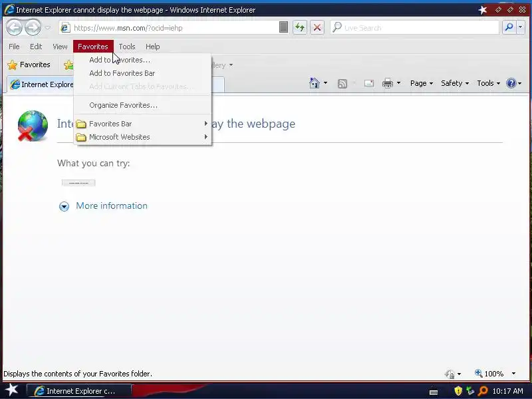This screenshot has width=532, height=399.
Task: Click the red Stop loading button
Action: (x=317, y=27)
